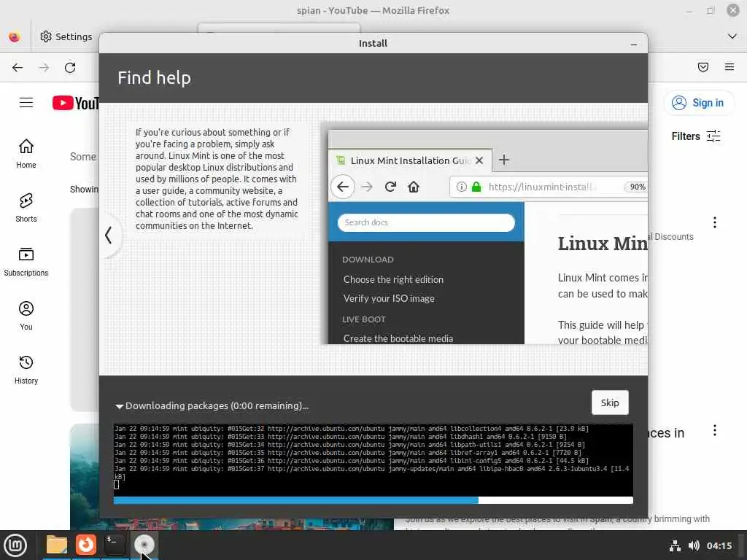The image size is (747, 560).
Task: Open the volume control tray icon
Action: coord(694,545)
